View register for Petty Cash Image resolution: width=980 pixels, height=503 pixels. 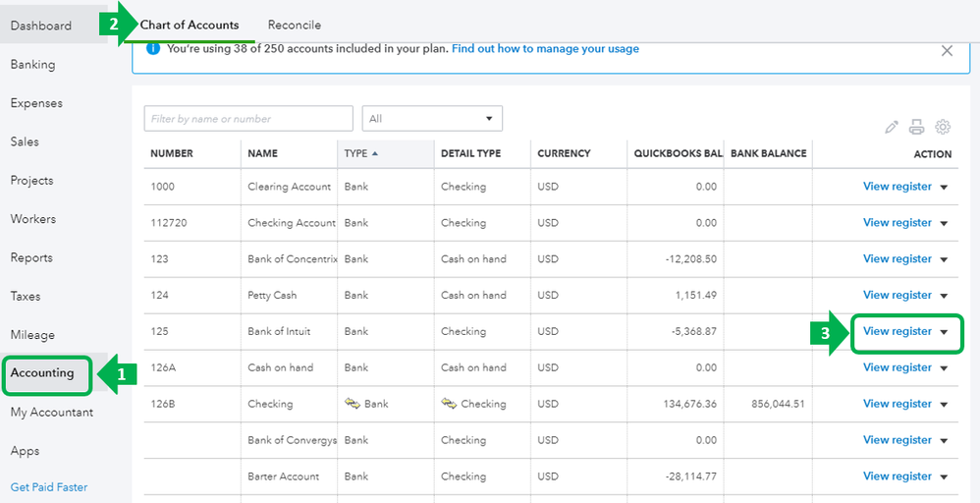[897, 296]
